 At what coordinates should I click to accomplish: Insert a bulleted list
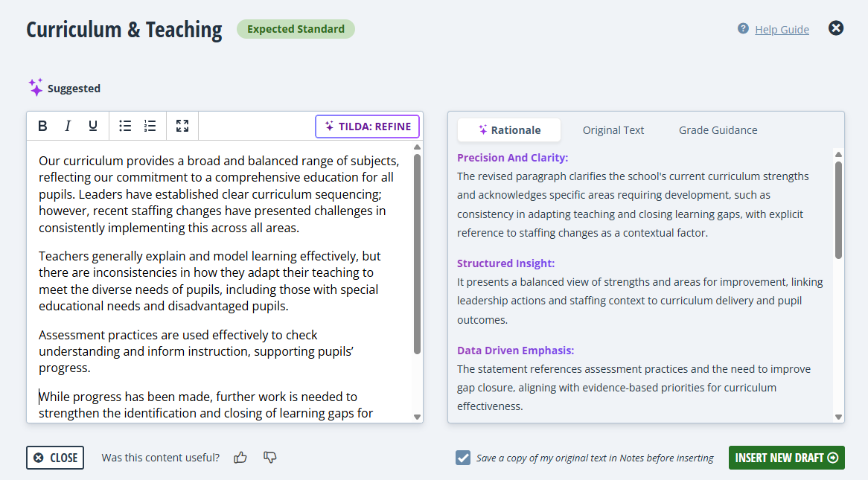[125, 125]
